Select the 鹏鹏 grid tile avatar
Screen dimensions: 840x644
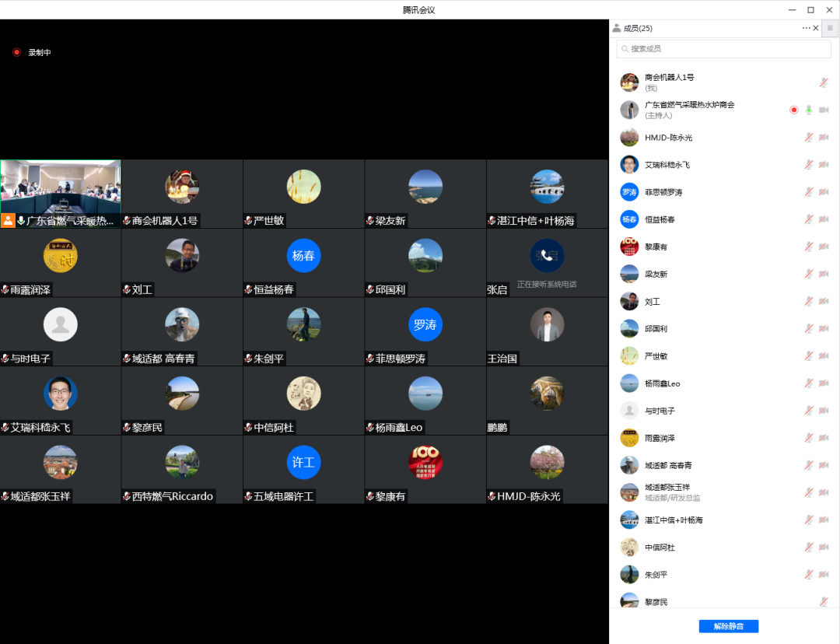coord(547,394)
